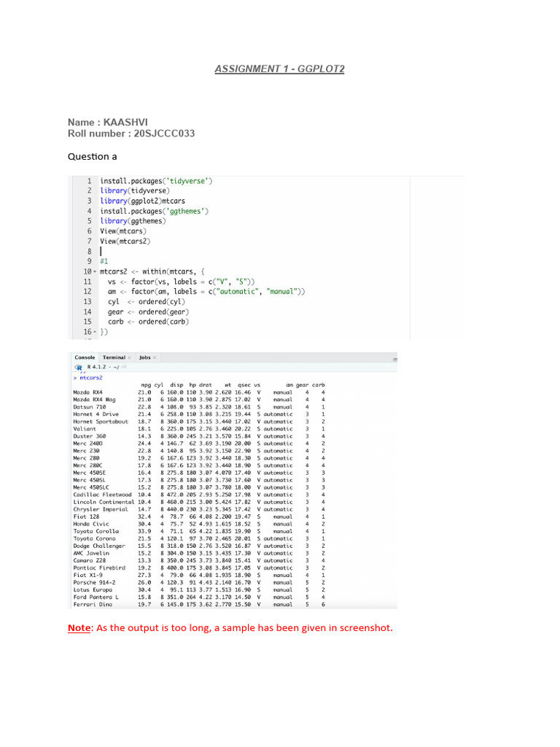Click the carb <- ordered(carb) line

tap(148, 322)
